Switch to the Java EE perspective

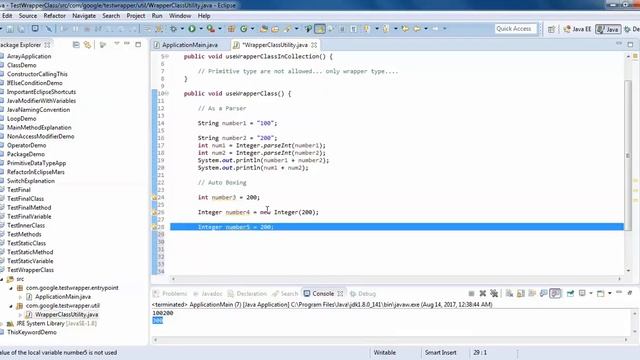[x=577, y=29]
